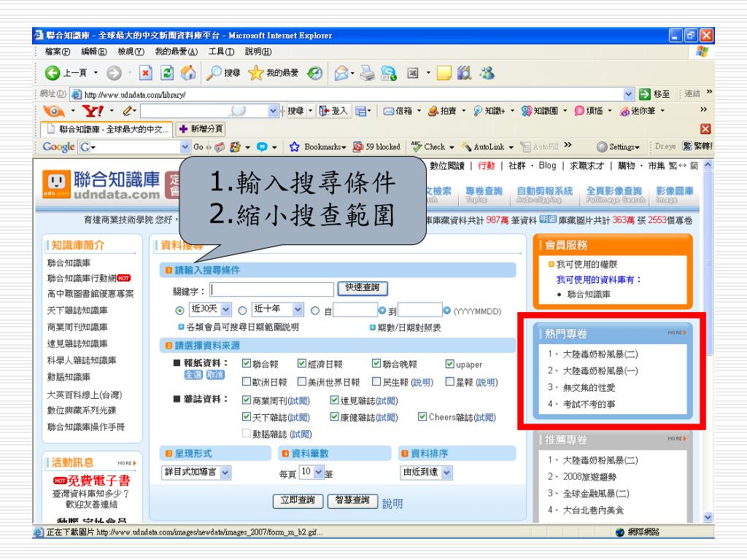Click the Print icon in toolbar
This screenshot has height=560, width=747.
[368, 73]
